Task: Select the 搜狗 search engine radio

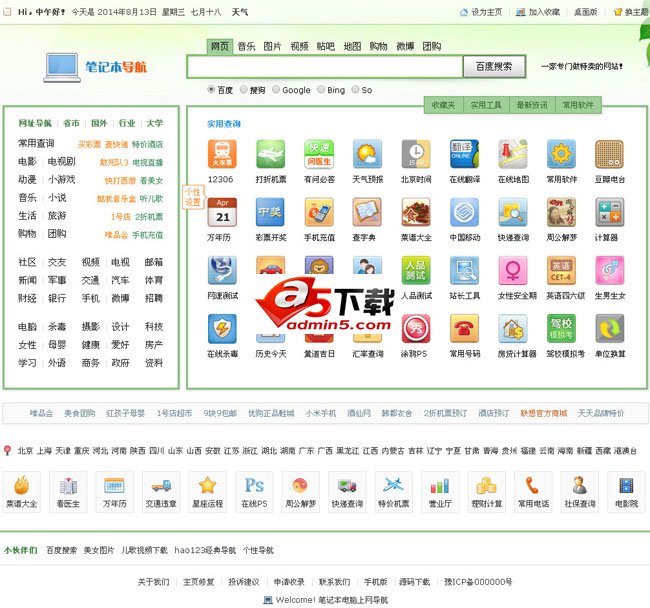Action: [x=243, y=89]
